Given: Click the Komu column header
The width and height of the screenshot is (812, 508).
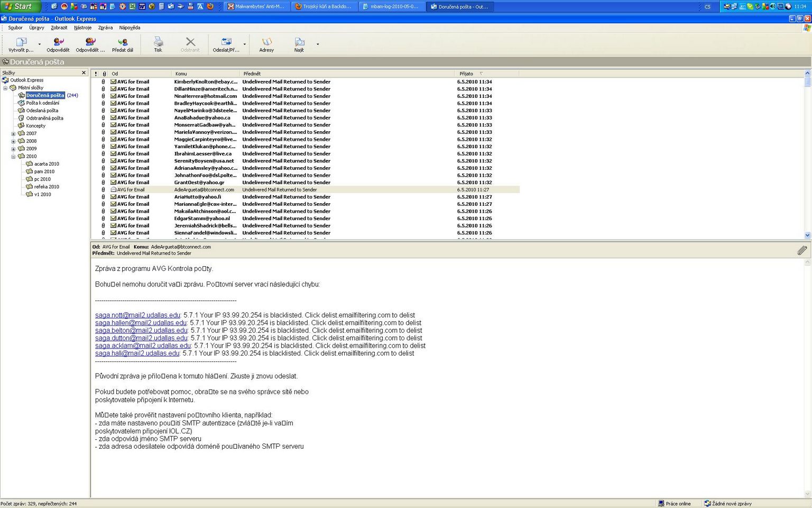Looking at the screenshot, I should pos(206,74).
